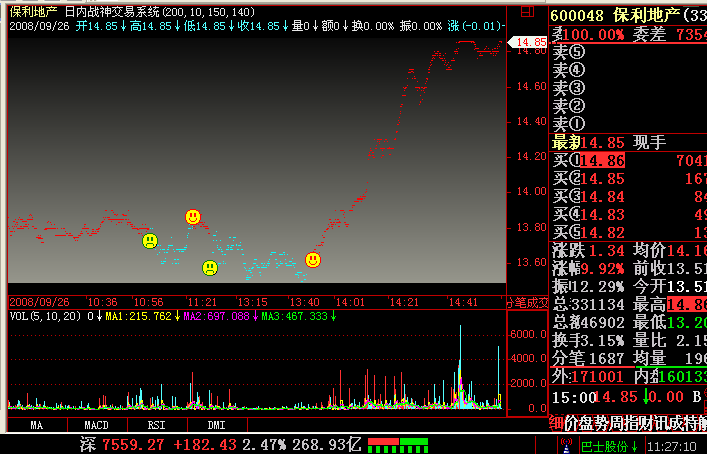Click the MA2:697.088 value
This screenshot has height=454, width=707.
(216, 316)
